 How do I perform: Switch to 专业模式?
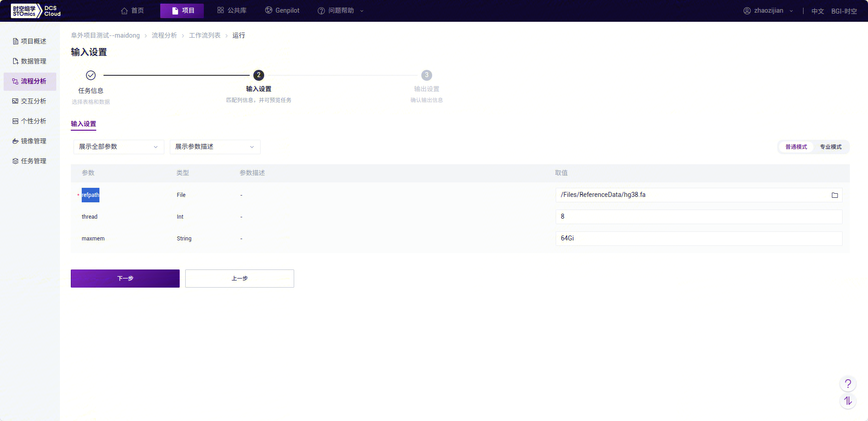[831, 147]
